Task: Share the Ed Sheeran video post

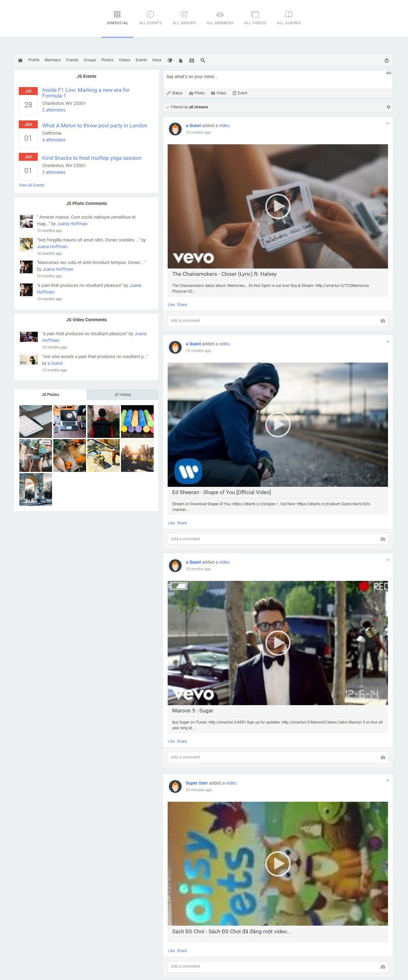Action: tap(182, 523)
